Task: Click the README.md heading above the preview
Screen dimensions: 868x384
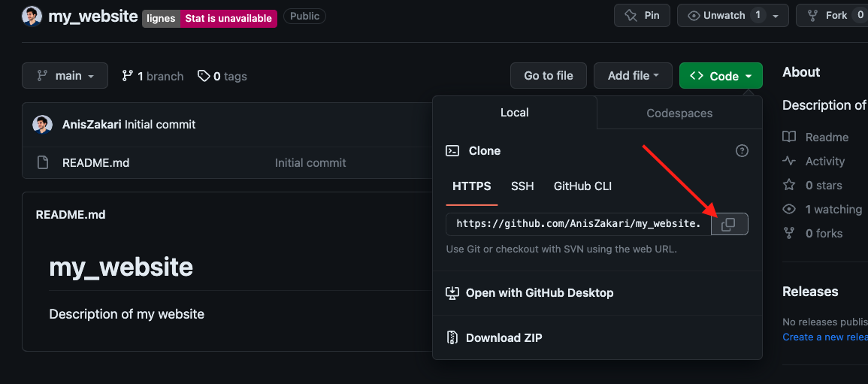Action: [x=71, y=215]
